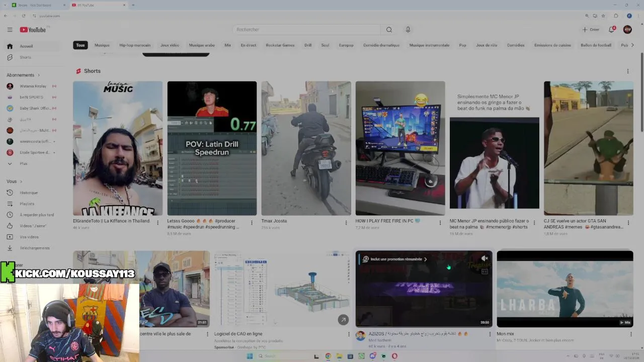Click the Créer button

click(x=591, y=30)
